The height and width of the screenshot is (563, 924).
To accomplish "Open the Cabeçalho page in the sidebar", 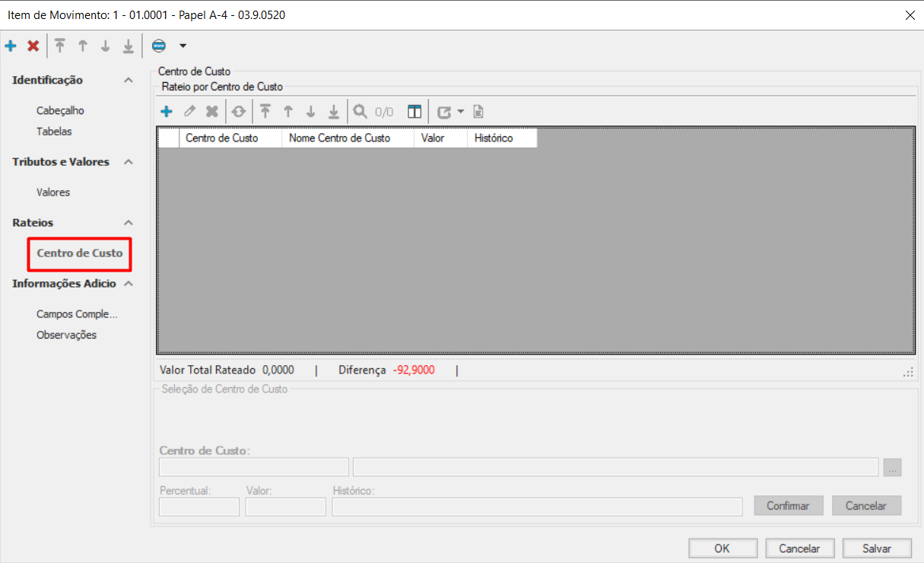I will click(60, 110).
